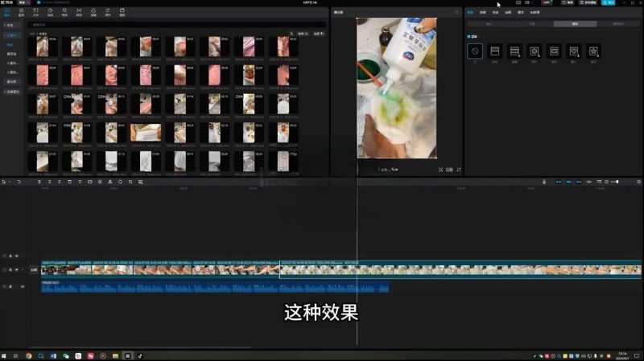The width and height of the screenshot is (644, 361).
Task: Click the selection pointer tool in timeline toolbar
Action: (4, 182)
